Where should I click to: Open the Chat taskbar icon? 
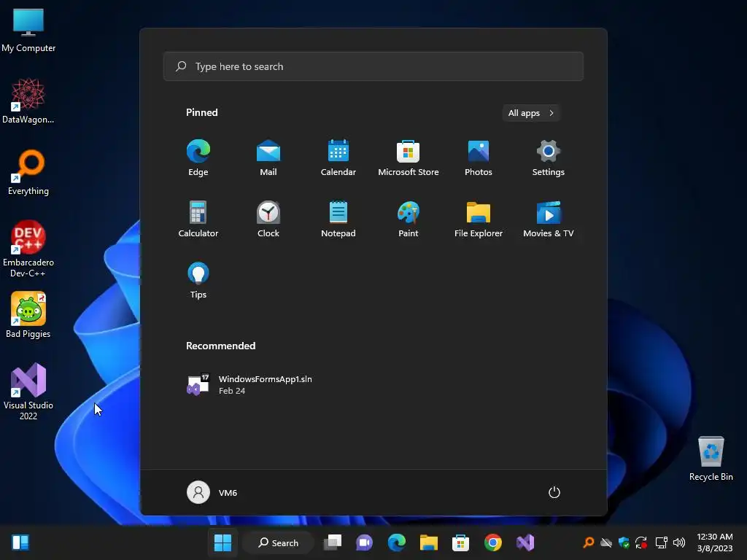pos(365,542)
